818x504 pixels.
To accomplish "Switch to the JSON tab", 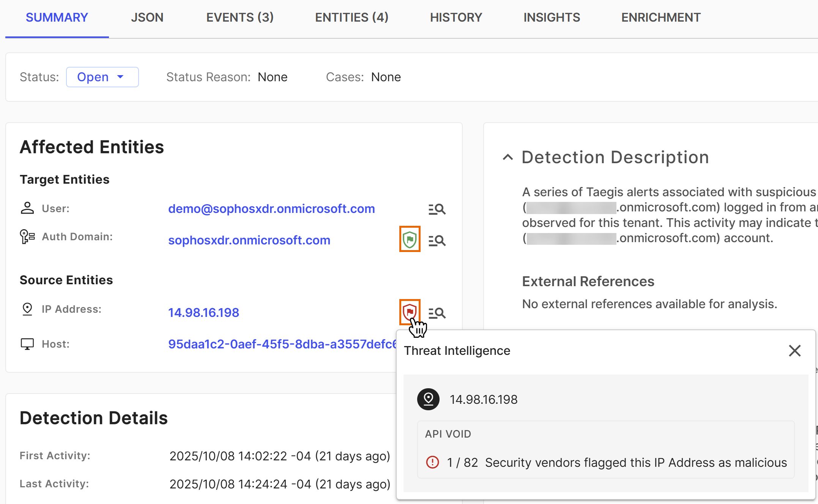I will 147,17.
